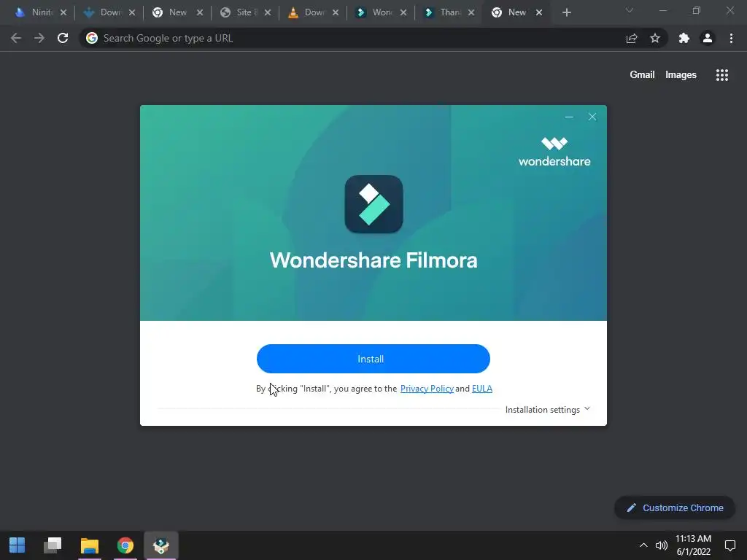Reload the current page
The image size is (747, 560).
[x=63, y=38]
